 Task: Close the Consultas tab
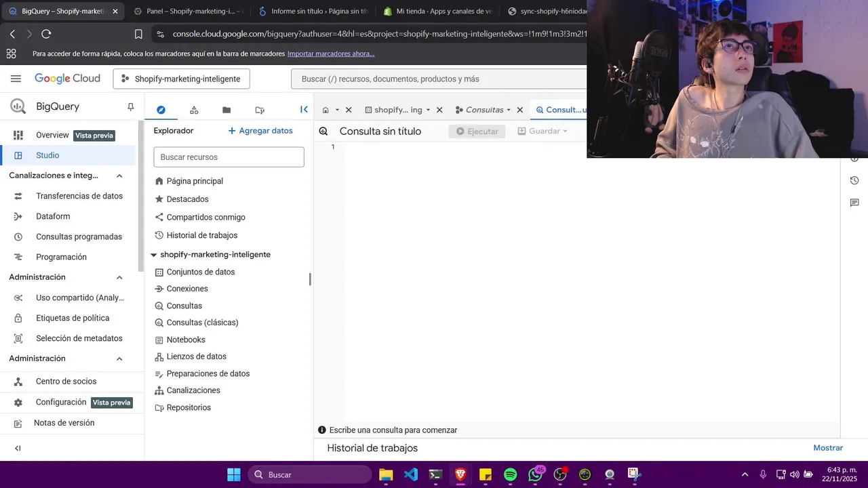point(520,110)
